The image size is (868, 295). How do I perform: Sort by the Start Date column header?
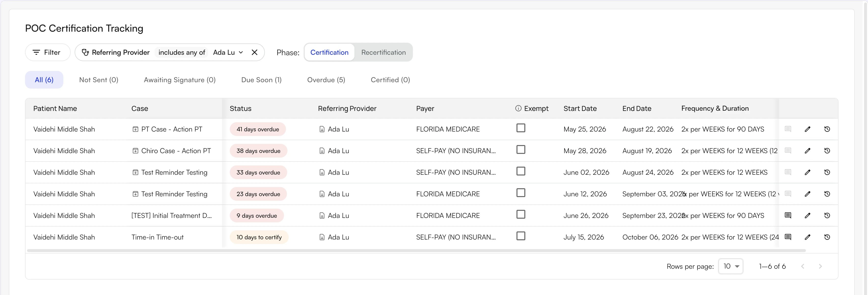click(580, 108)
